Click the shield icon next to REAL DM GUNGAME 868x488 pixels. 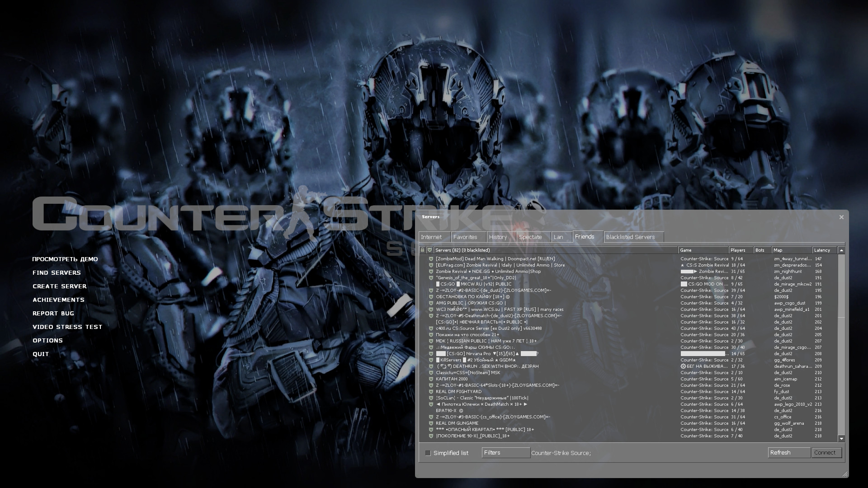pos(430,423)
